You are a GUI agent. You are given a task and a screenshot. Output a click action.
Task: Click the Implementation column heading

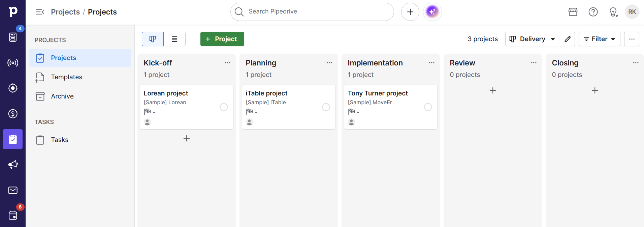click(375, 63)
